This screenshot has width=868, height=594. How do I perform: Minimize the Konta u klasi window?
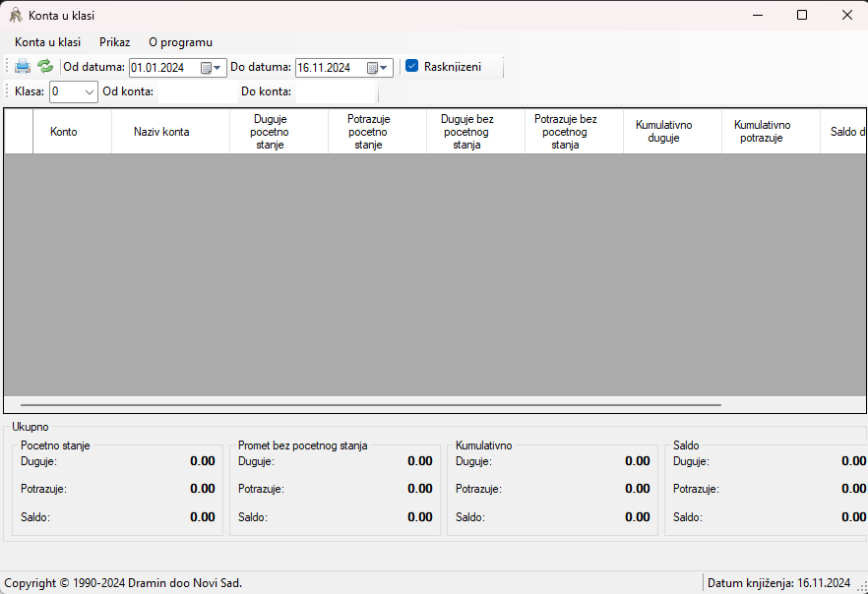tap(758, 15)
